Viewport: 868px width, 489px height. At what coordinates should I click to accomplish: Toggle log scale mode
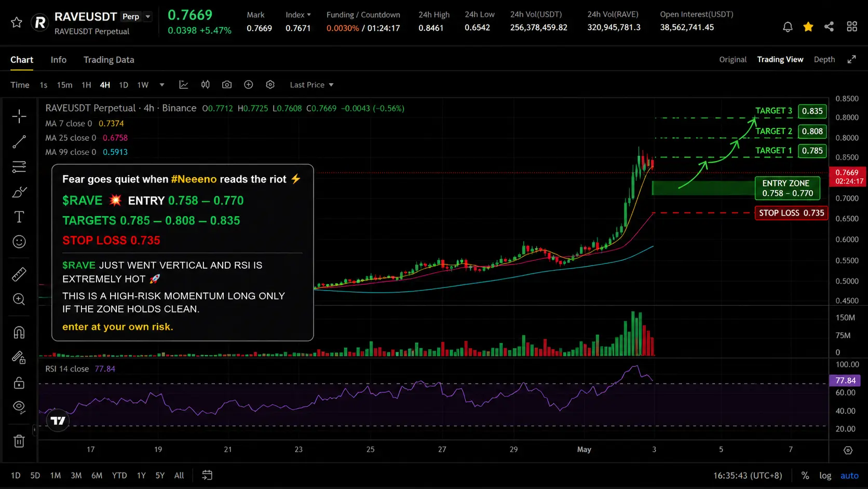point(825,475)
